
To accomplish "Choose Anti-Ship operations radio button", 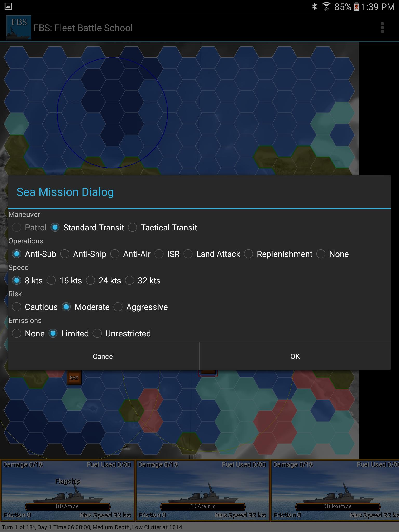I will (x=65, y=254).
